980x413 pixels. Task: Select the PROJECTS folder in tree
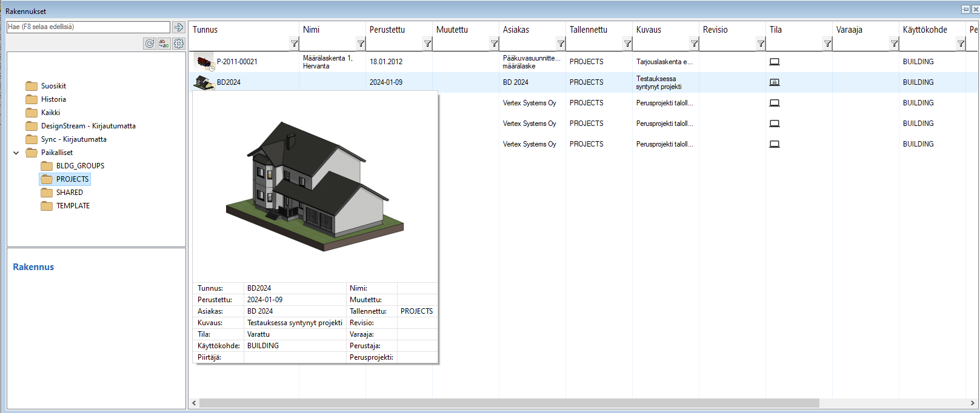pyautogui.click(x=72, y=179)
